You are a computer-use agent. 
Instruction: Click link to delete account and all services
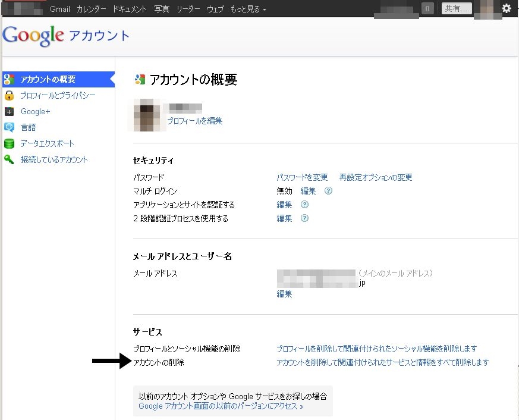383,362
